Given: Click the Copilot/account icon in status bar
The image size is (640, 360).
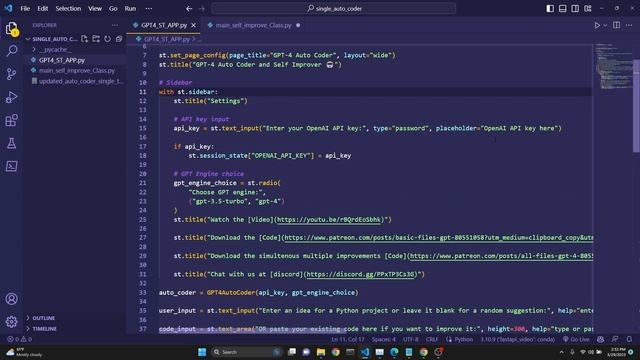Looking at the screenshot, I should point(600,339).
